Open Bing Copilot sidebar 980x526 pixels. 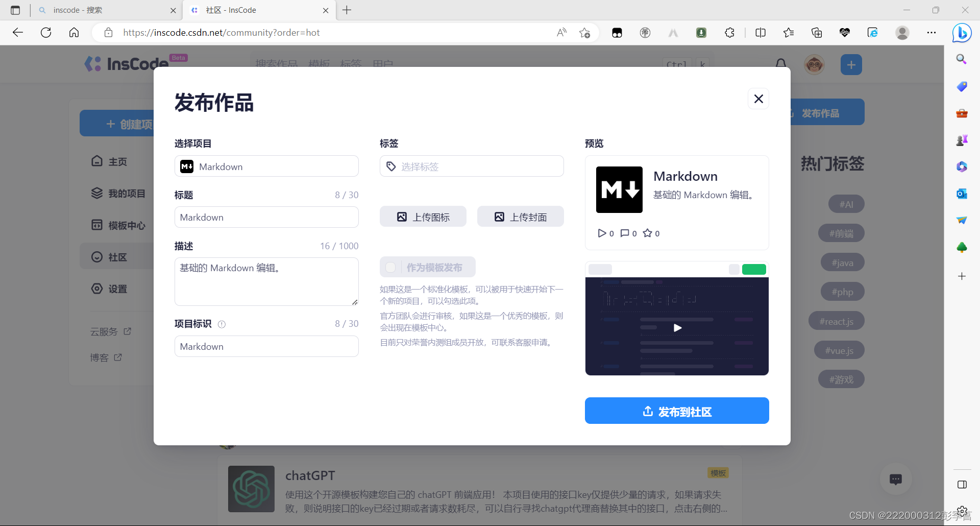tap(962, 33)
